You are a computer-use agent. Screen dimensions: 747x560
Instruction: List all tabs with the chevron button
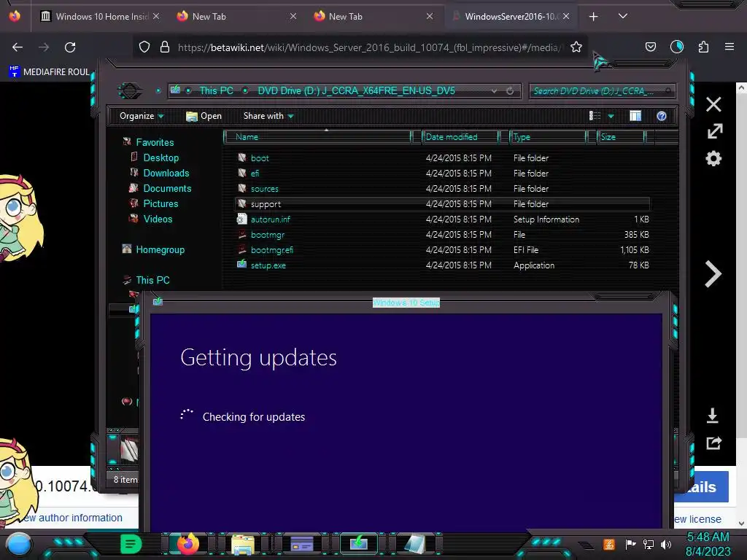pos(623,16)
